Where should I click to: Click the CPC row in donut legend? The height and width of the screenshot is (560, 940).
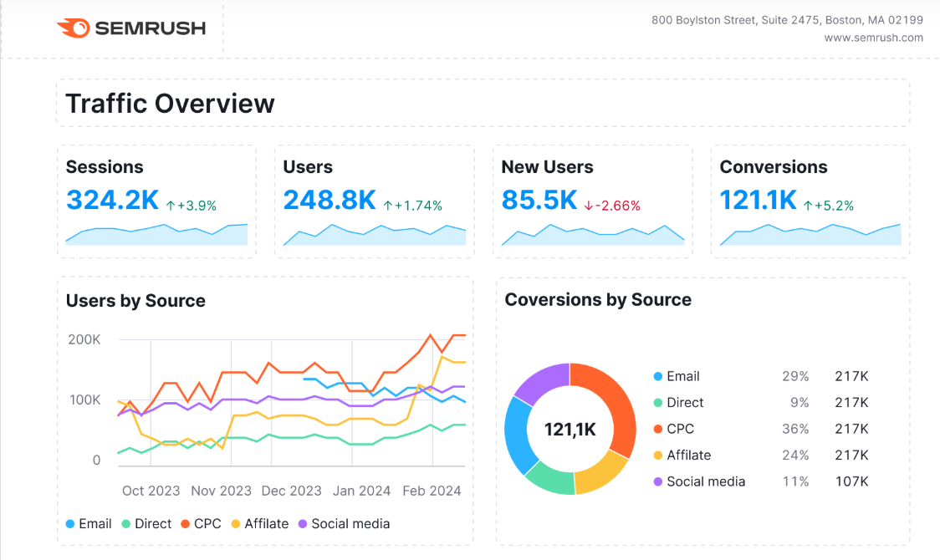(x=761, y=429)
